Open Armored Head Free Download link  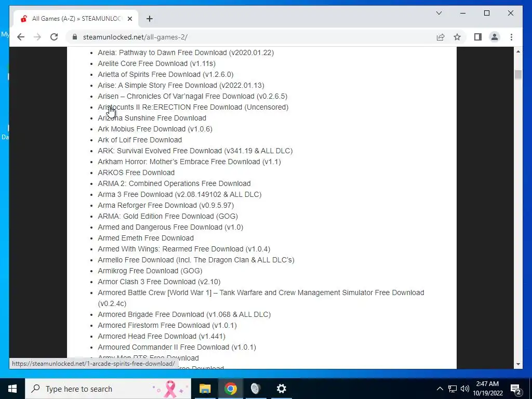pyautogui.click(x=162, y=336)
